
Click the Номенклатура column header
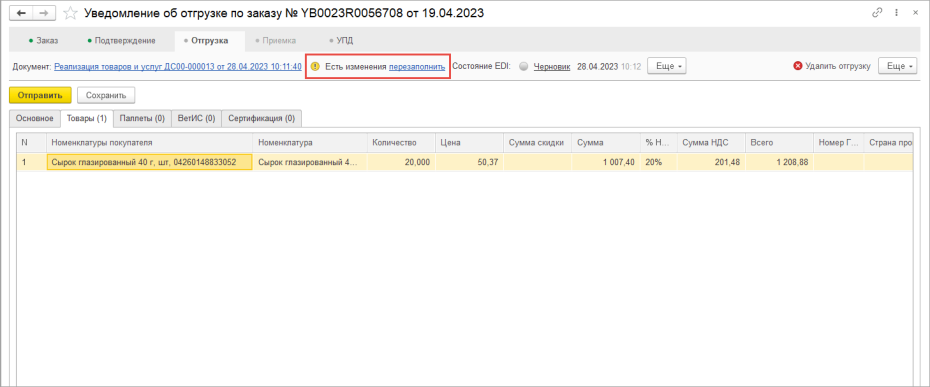click(x=310, y=143)
